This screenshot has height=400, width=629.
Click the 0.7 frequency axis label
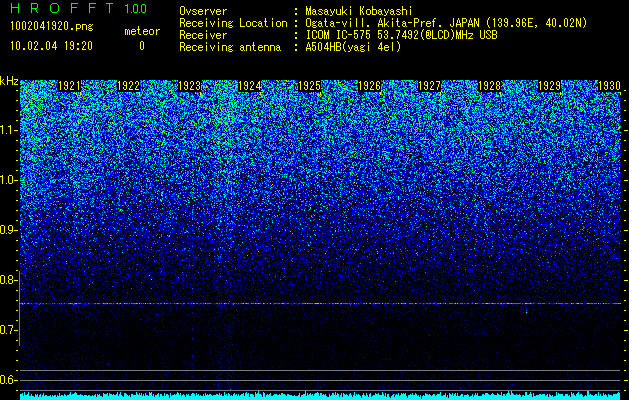(x=9, y=330)
